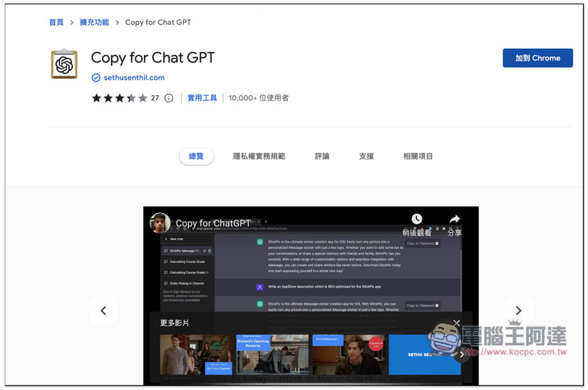Go to 擴充功能 breadcrumb link
Screen dimensions: 588x390
tap(95, 22)
